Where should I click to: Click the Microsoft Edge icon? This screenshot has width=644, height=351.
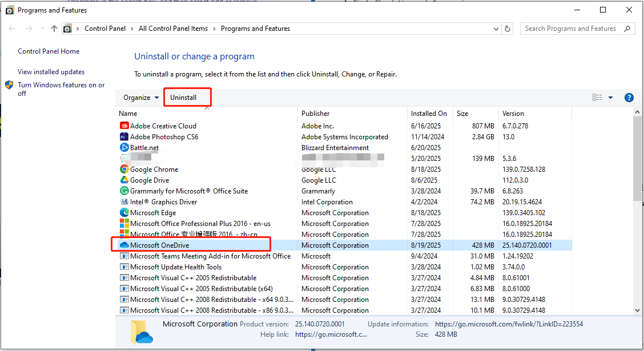click(x=124, y=213)
